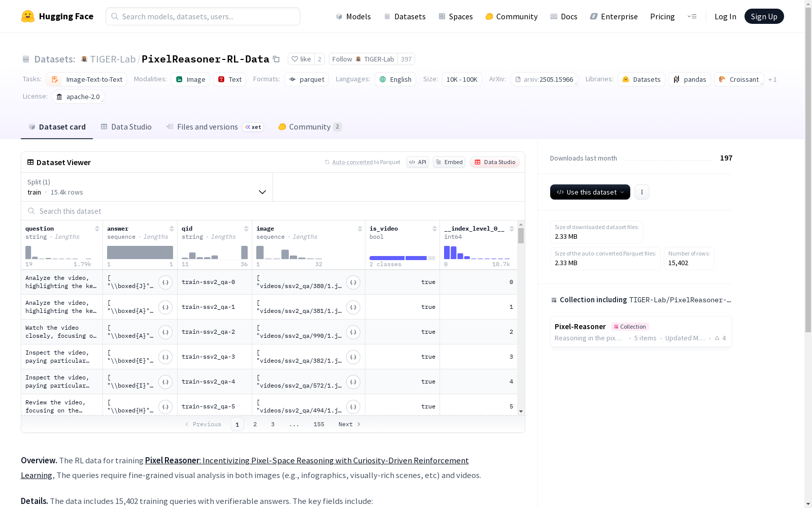Sort by the image column arrows
The image size is (812, 508).
pyautogui.click(x=360, y=229)
